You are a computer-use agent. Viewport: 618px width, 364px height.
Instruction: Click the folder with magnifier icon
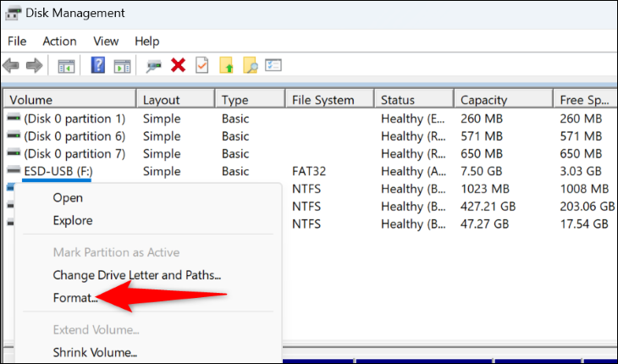[x=251, y=65]
